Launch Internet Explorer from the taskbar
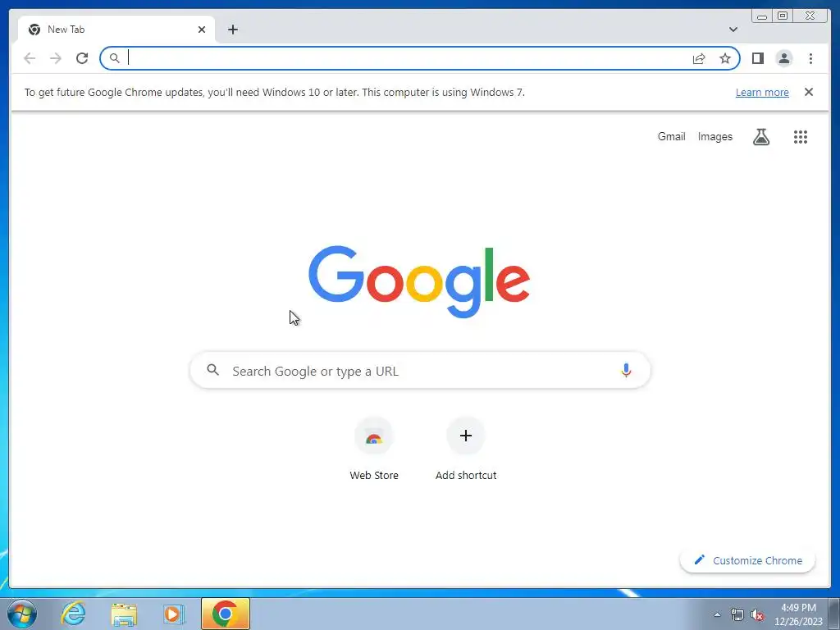Screen dimensions: 840x630 point(73,614)
